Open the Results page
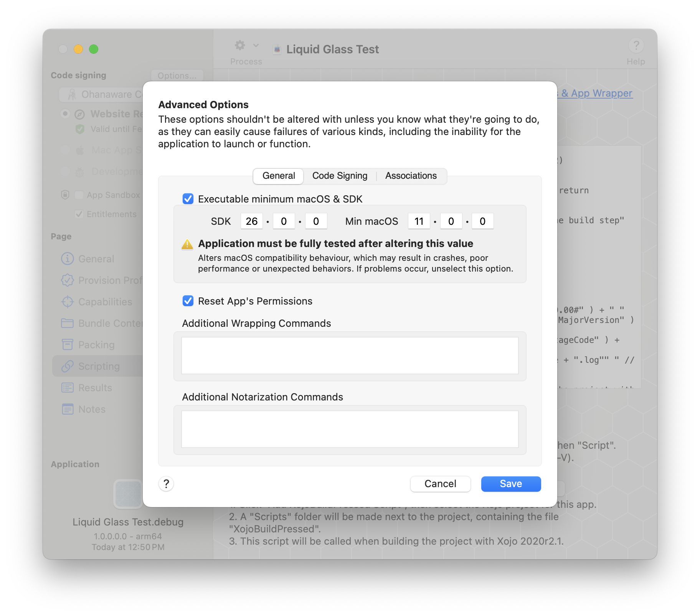700x616 pixels. tap(98, 388)
